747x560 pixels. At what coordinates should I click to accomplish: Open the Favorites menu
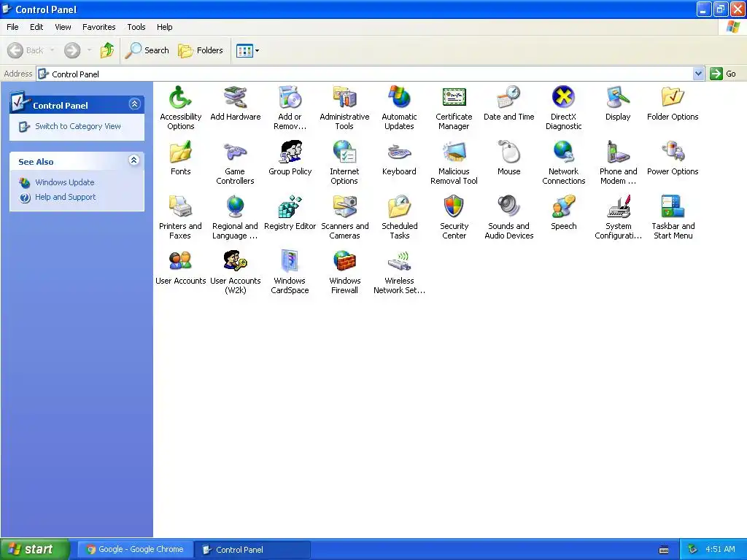point(98,27)
